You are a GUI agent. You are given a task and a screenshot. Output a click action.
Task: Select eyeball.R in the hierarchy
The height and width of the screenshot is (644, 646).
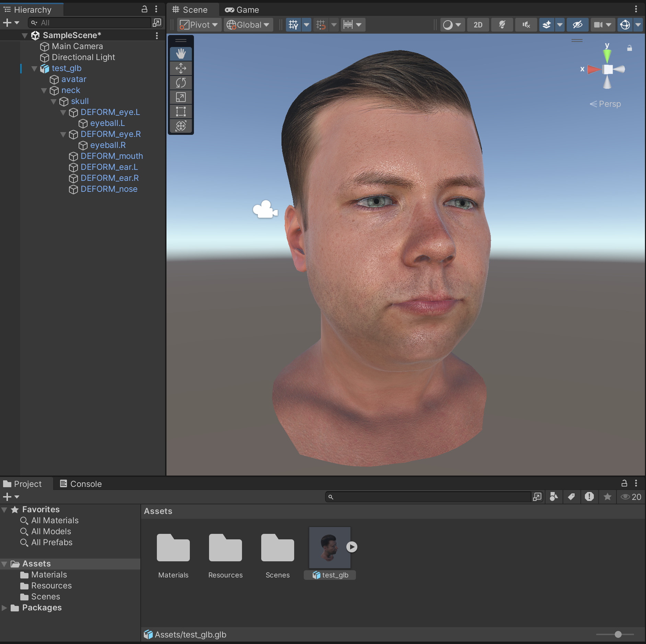108,145
